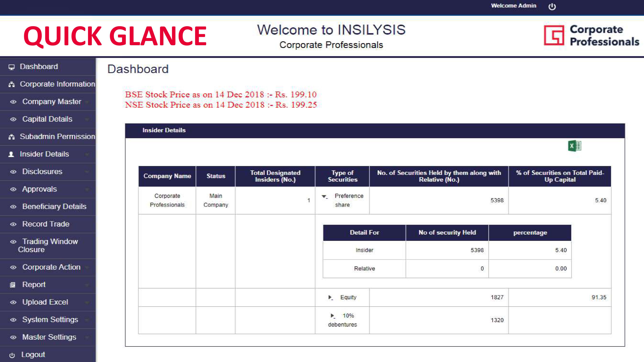644x362 pixels.
Task: Click the Dashboard monitor icon in sidebar
Action: click(x=11, y=67)
